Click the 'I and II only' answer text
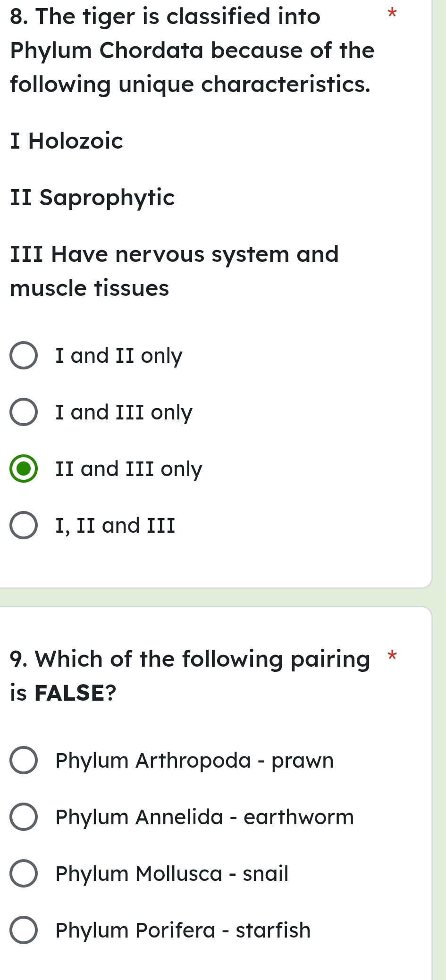Screen dimensions: 446x980 pos(119,356)
